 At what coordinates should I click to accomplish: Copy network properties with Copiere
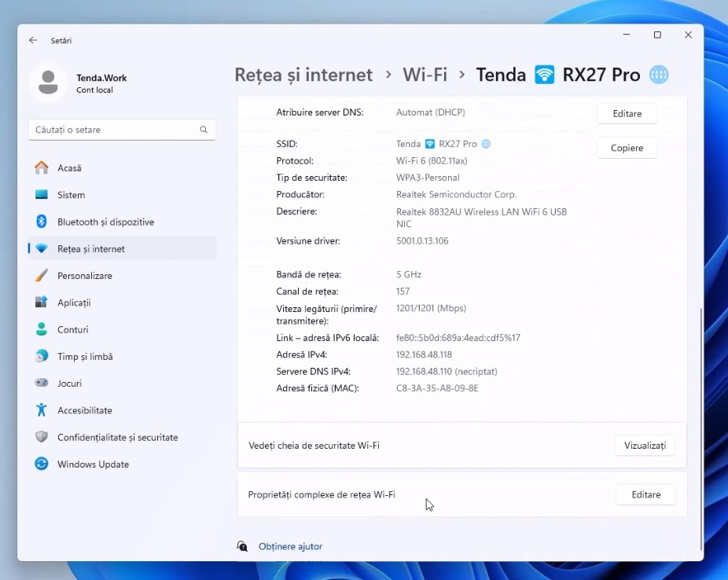coord(627,148)
